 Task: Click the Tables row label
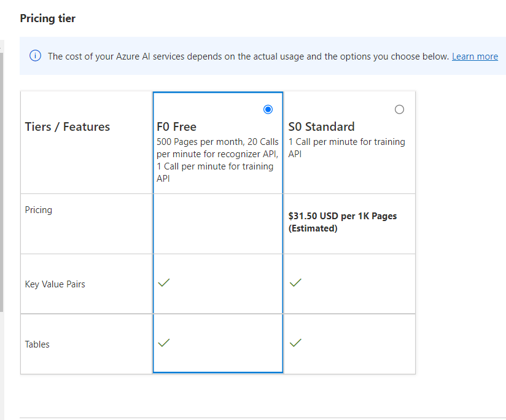click(x=37, y=344)
